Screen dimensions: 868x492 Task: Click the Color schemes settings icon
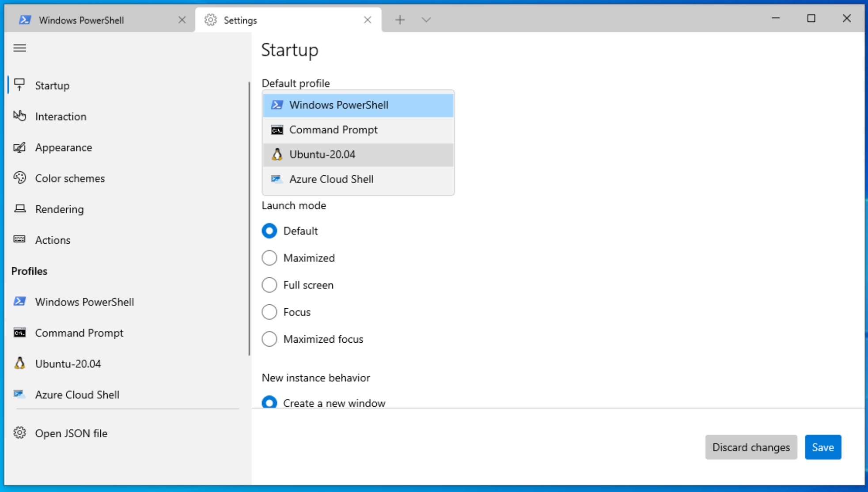pyautogui.click(x=20, y=178)
